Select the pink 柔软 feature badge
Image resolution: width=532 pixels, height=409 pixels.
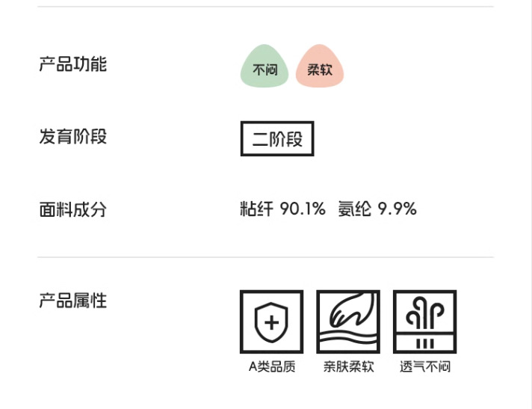click(x=320, y=67)
